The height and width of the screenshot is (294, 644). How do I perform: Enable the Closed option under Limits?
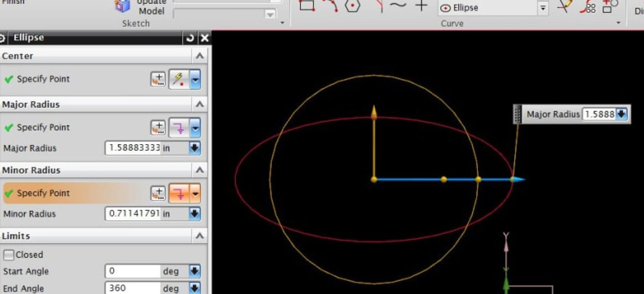coord(10,254)
